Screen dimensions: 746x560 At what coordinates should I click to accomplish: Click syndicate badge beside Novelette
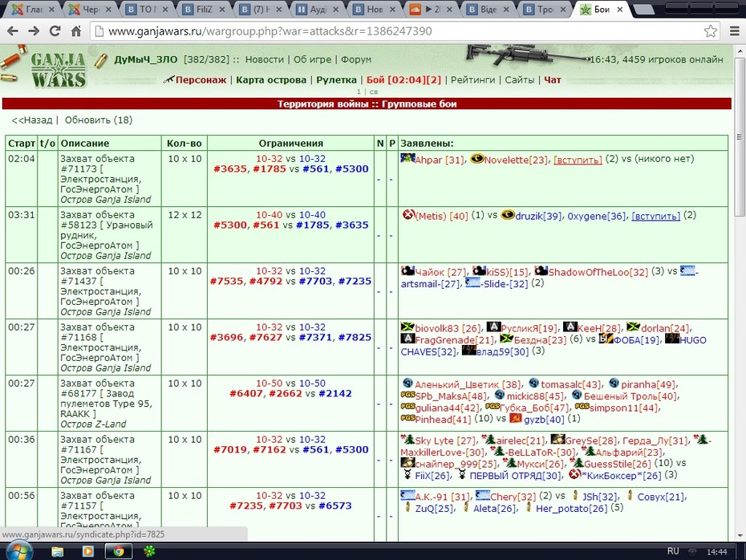click(477, 159)
